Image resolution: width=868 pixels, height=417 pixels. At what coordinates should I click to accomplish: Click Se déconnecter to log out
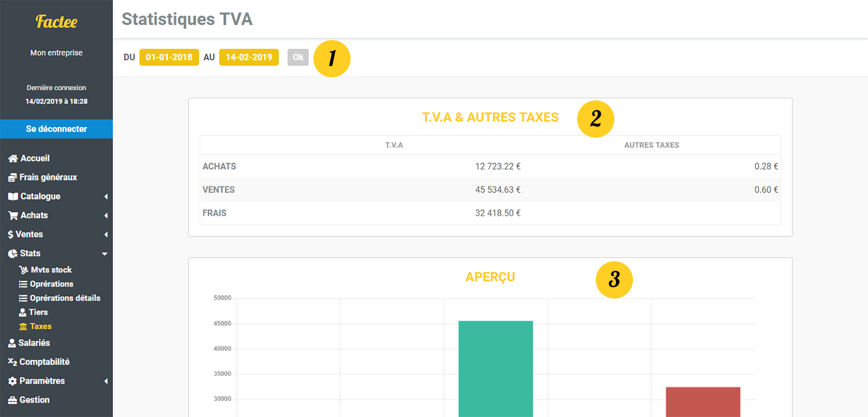[56, 129]
